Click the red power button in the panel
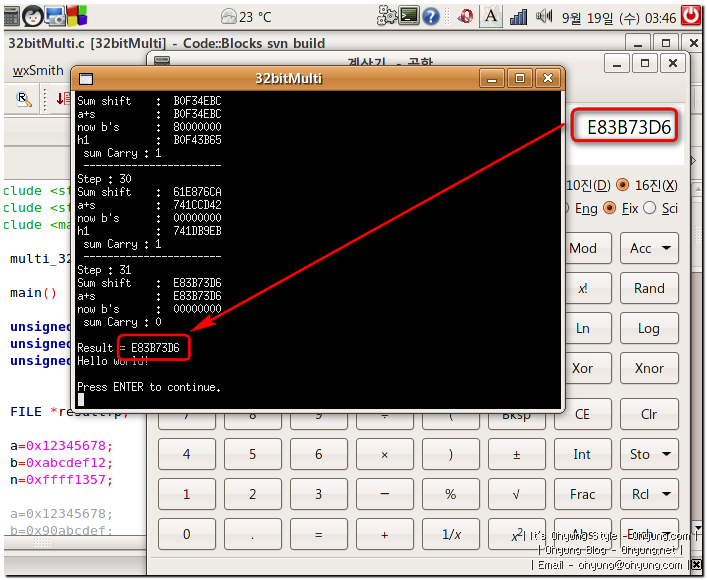The image size is (707, 580). [691, 16]
